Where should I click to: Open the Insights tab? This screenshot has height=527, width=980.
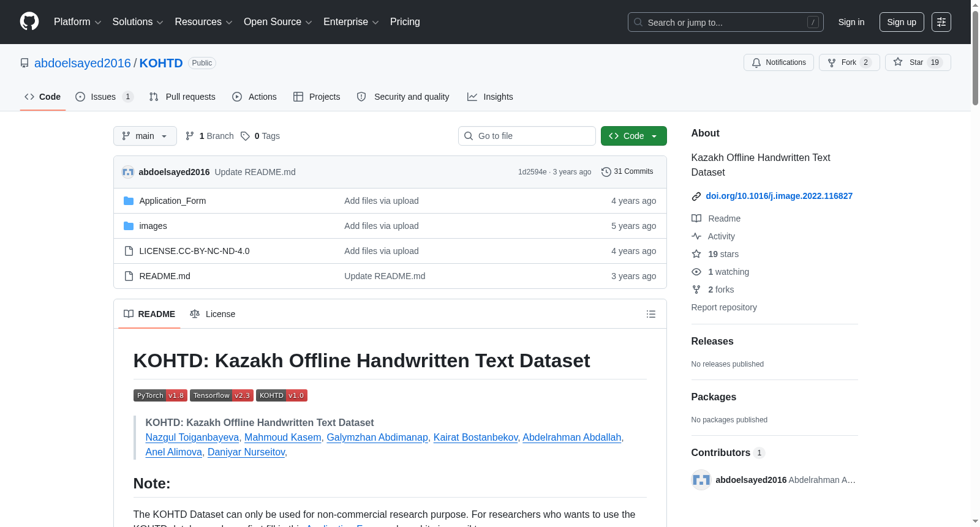coord(490,97)
